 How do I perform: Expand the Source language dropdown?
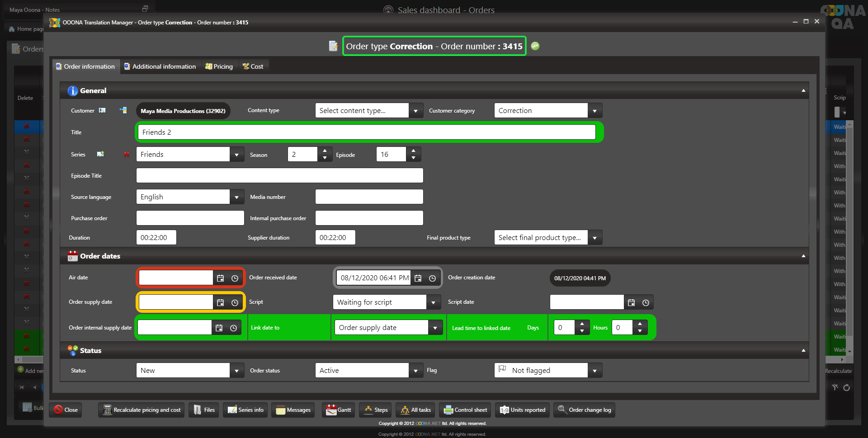click(236, 197)
